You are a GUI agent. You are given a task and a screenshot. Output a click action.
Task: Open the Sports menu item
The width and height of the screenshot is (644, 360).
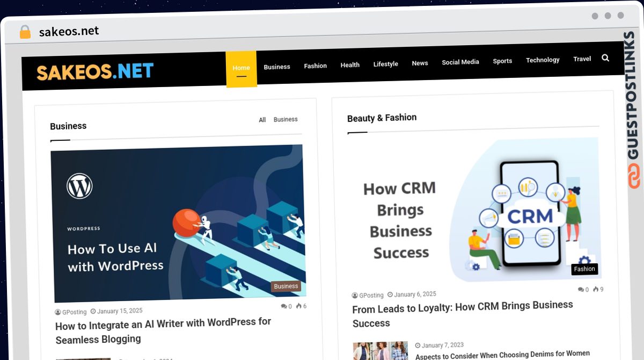502,61
